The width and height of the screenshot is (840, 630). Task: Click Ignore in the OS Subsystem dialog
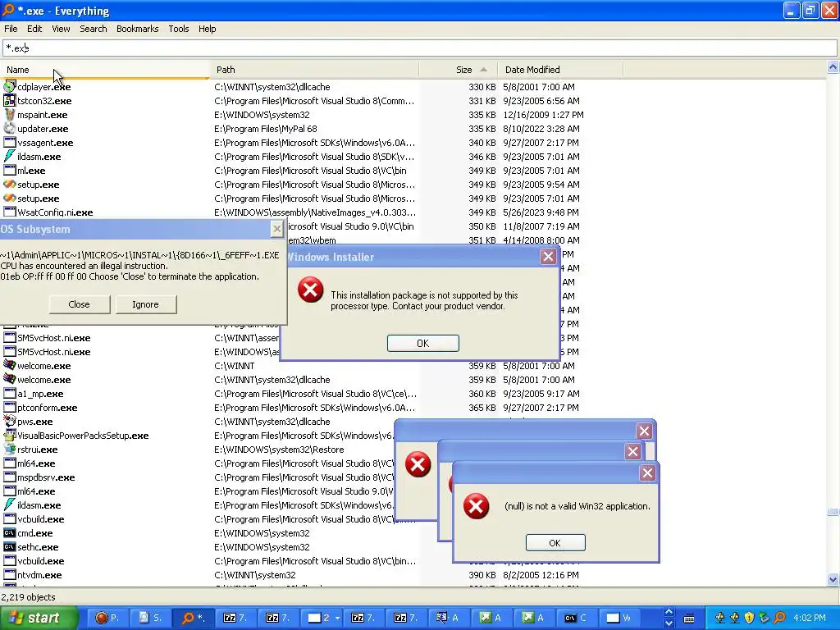[x=146, y=304]
